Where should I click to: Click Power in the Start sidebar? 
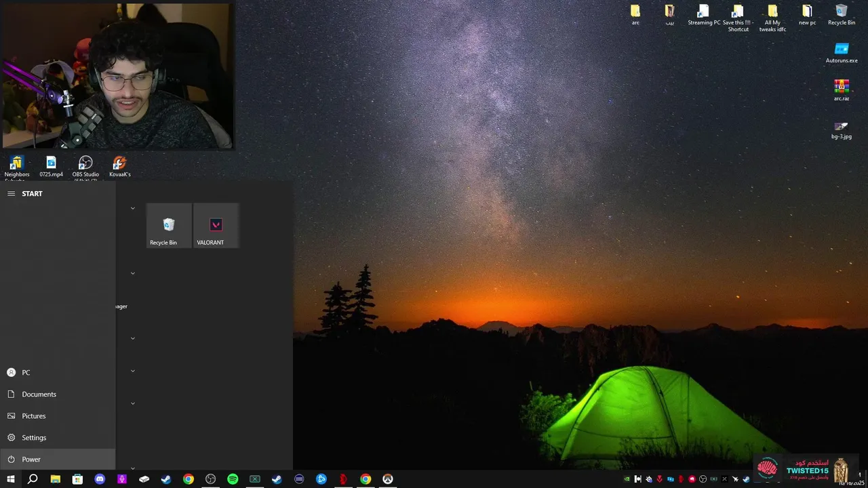(x=58, y=460)
